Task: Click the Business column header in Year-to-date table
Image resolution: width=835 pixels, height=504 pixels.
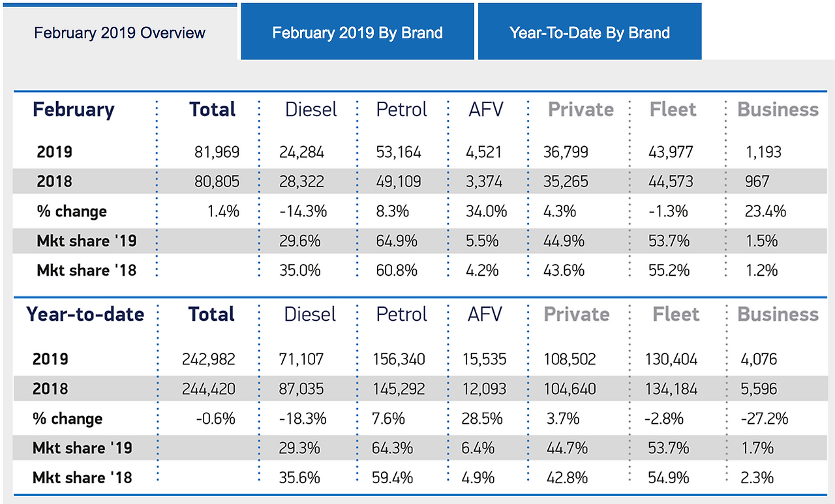Action: point(778,314)
